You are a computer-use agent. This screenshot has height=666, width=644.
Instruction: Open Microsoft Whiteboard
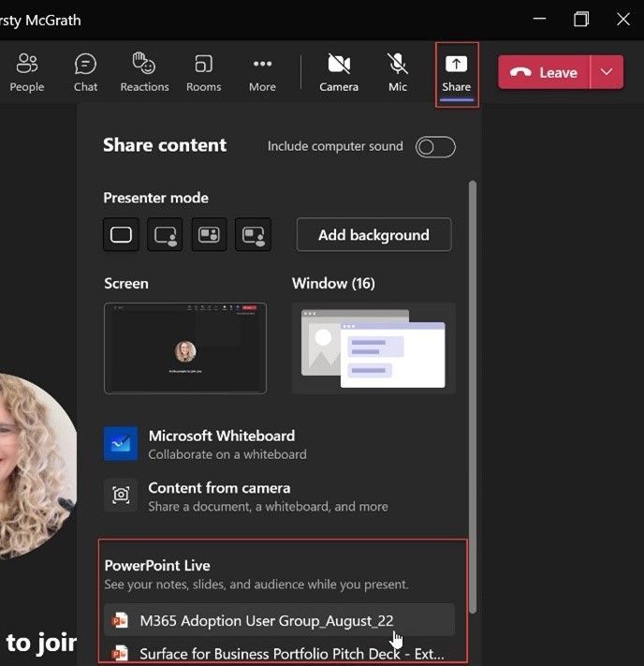point(280,444)
